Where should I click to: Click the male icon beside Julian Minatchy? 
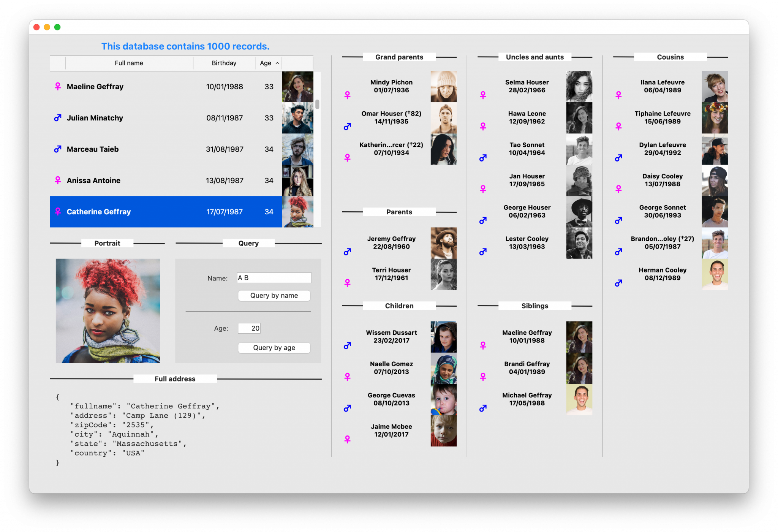click(58, 118)
